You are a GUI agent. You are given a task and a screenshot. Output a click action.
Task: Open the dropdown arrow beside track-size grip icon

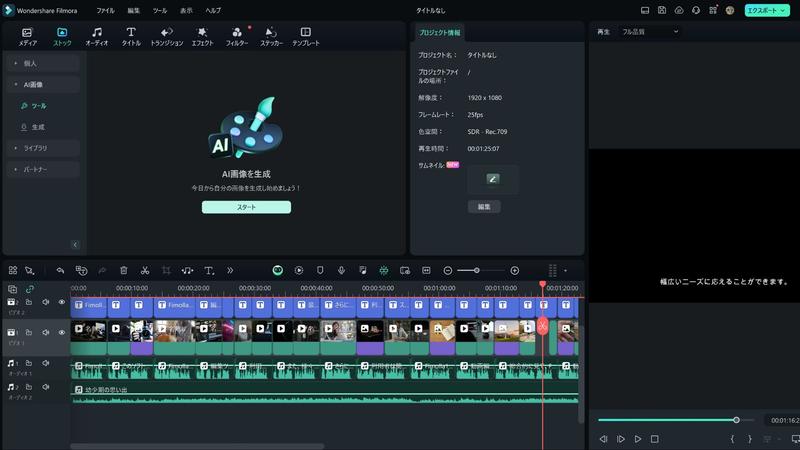(565, 270)
